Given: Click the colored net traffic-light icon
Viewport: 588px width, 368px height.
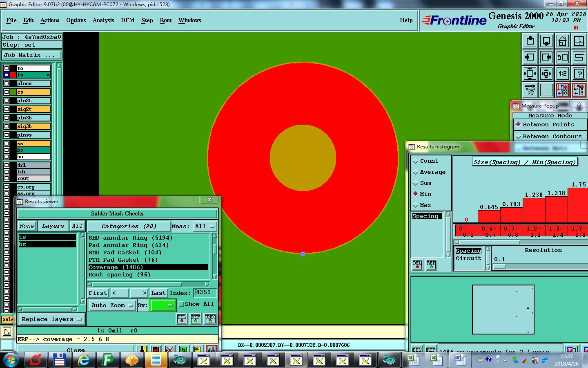Looking at the screenshot, I should coord(563,90).
